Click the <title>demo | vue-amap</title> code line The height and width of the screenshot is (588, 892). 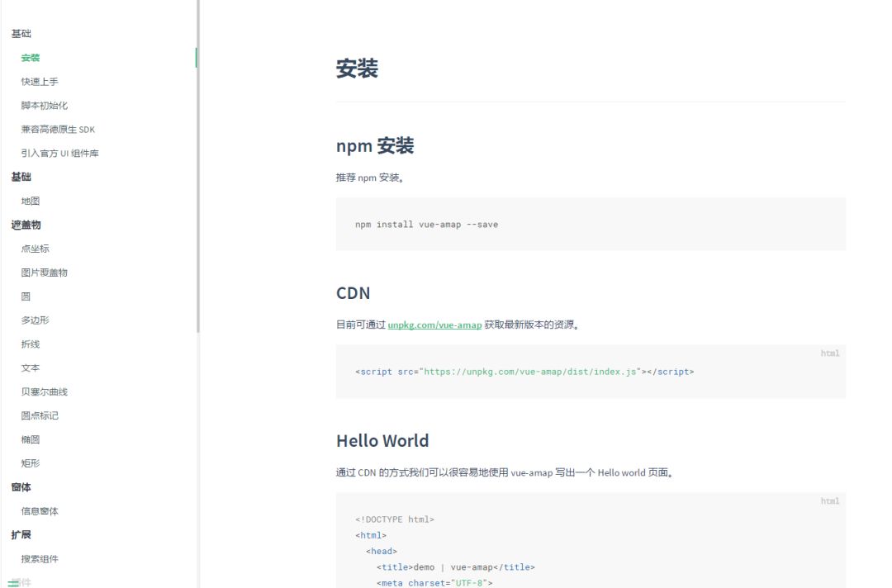coord(456,567)
